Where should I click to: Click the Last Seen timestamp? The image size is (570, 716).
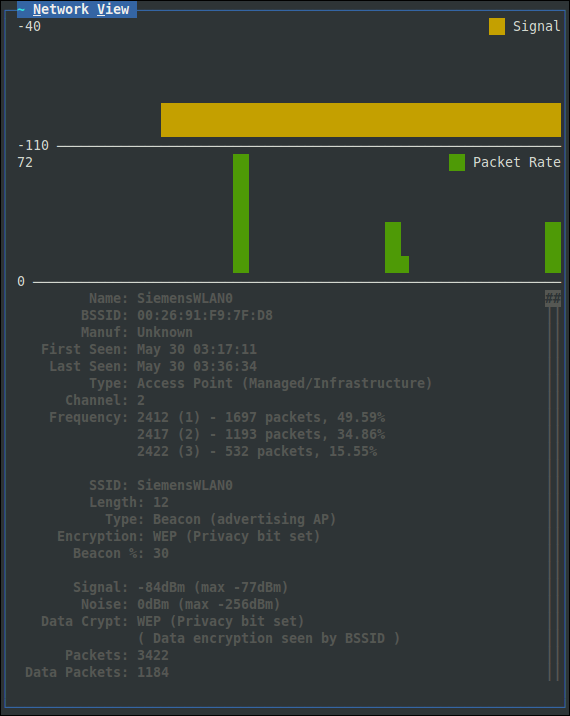(x=197, y=366)
